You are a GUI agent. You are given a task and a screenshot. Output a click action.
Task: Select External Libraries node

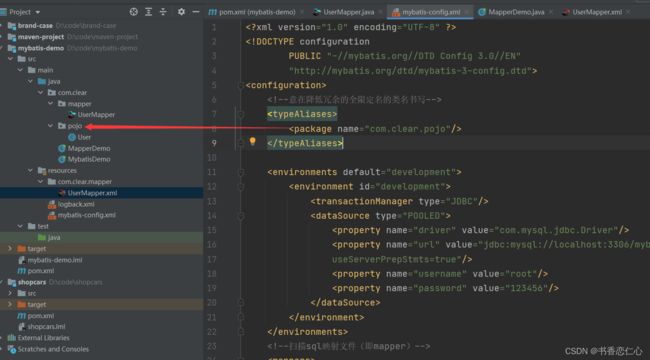point(44,338)
